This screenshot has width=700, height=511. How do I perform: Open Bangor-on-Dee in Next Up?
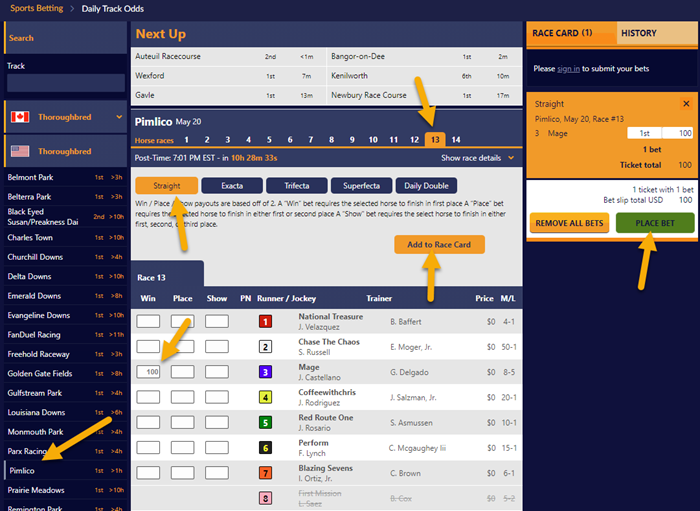[425, 57]
